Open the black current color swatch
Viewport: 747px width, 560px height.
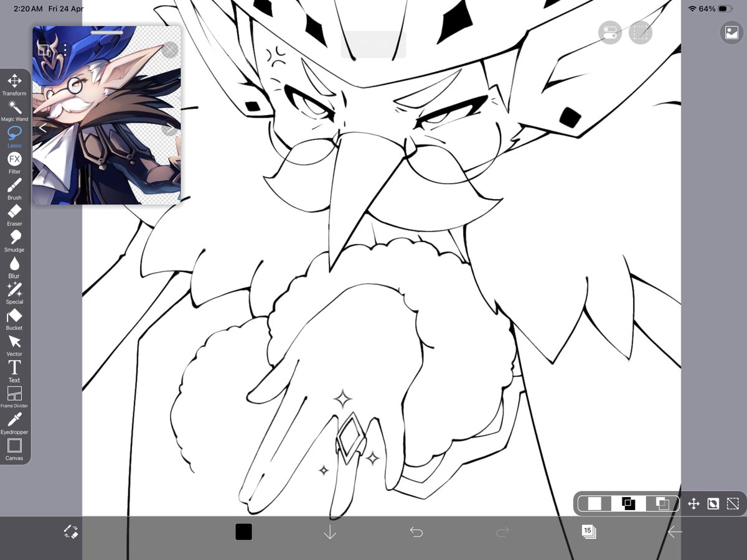click(243, 532)
